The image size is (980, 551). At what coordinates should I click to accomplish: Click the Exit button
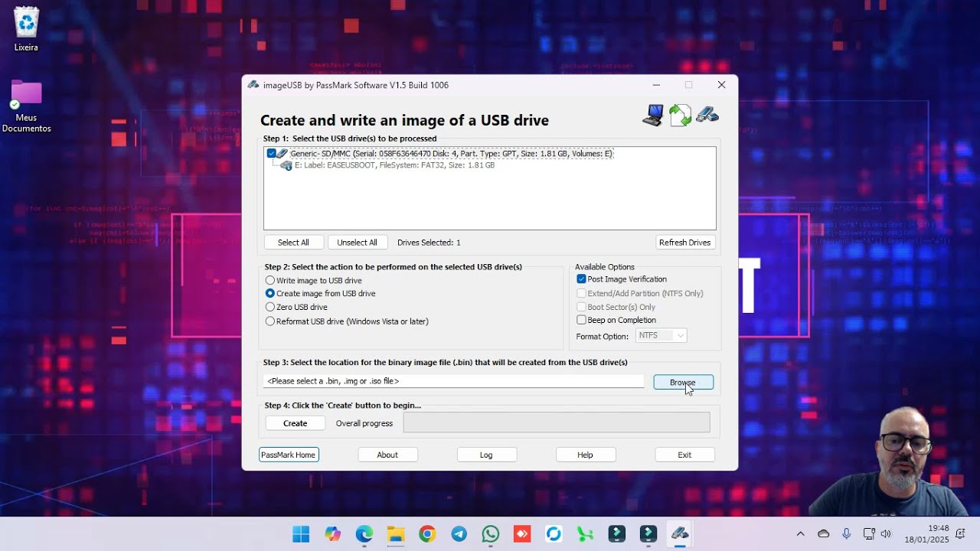click(684, 455)
